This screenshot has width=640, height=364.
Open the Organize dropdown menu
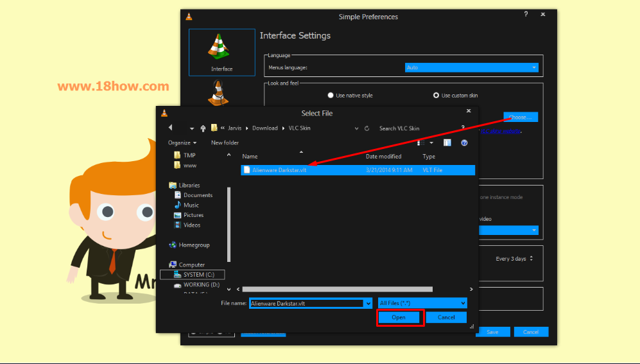182,143
